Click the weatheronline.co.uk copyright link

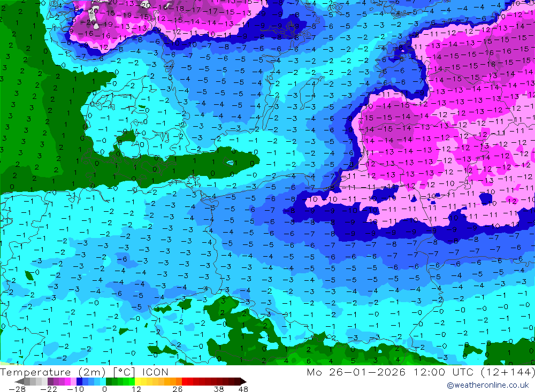(x=488, y=385)
